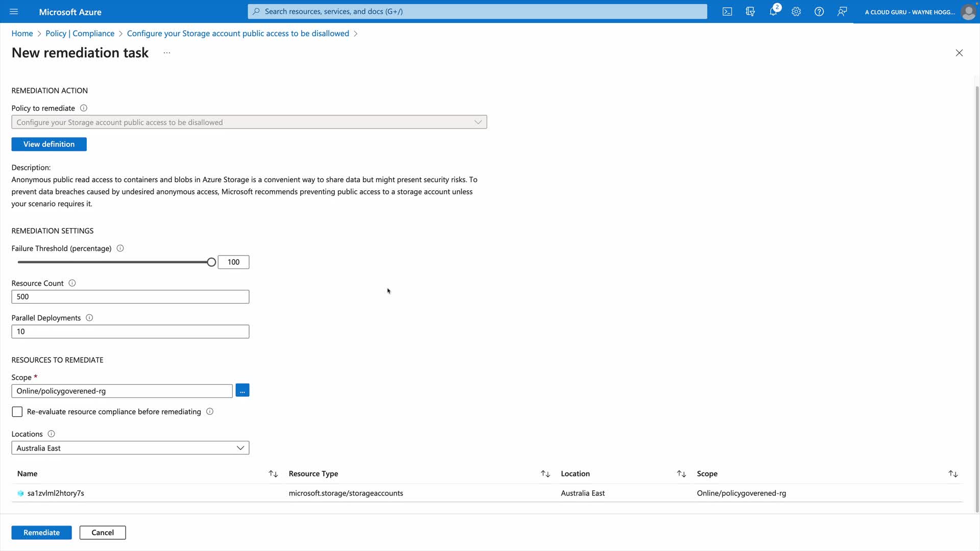Go to the Home breadcrumb
The image size is (980, 551).
(x=22, y=34)
